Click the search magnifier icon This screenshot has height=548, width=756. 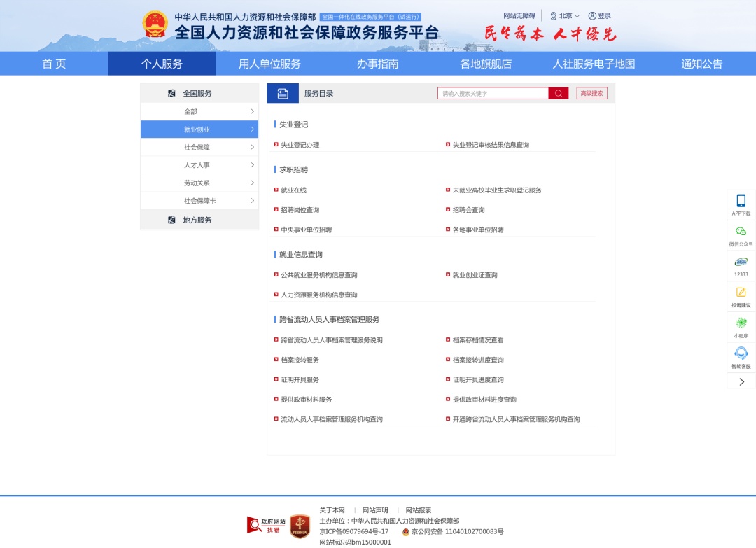(558, 92)
